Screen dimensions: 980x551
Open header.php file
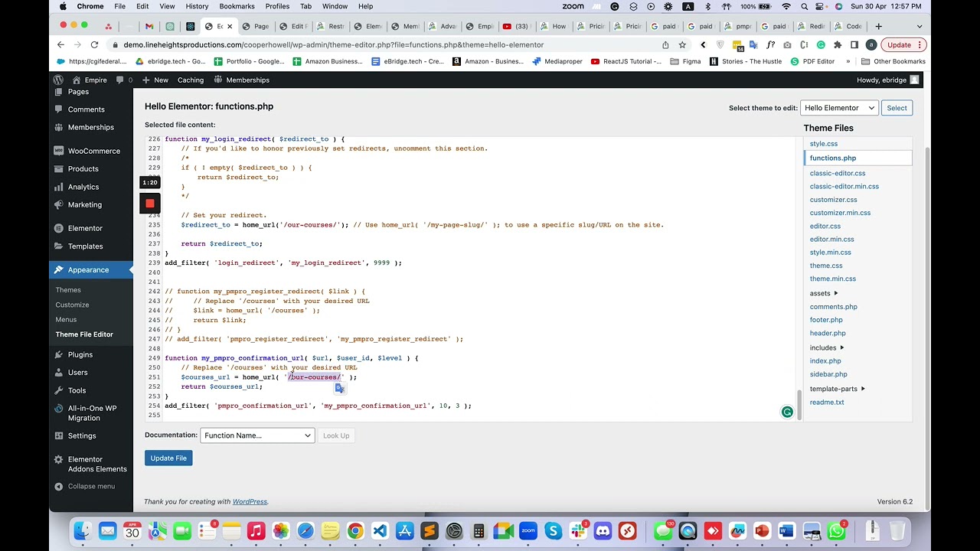click(x=828, y=333)
